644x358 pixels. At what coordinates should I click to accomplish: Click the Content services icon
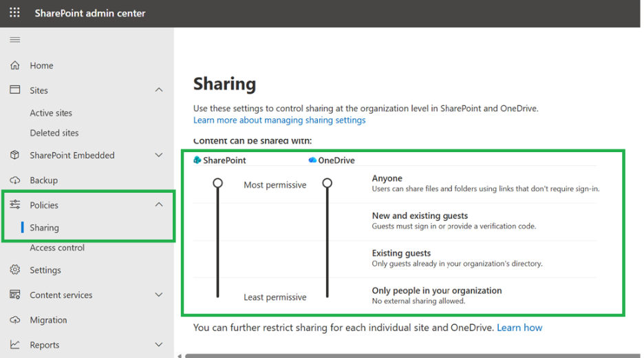click(x=14, y=295)
